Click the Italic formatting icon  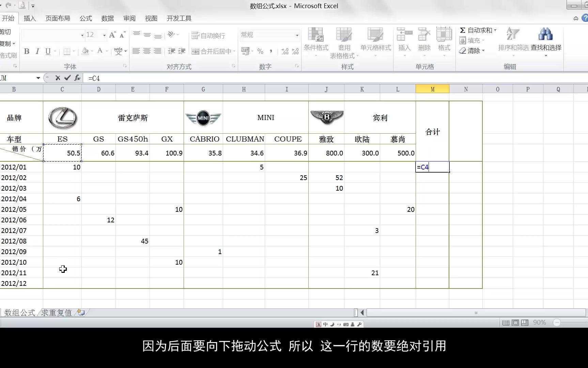37,51
